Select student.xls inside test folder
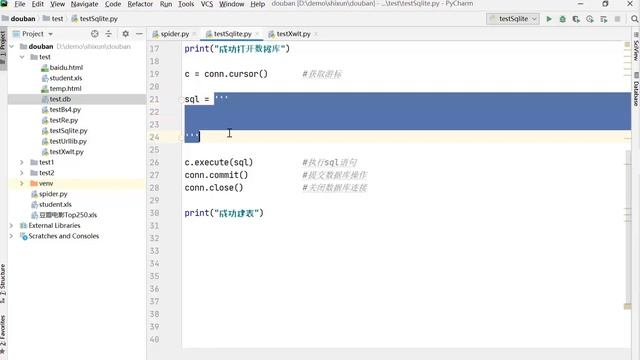 click(x=65, y=78)
